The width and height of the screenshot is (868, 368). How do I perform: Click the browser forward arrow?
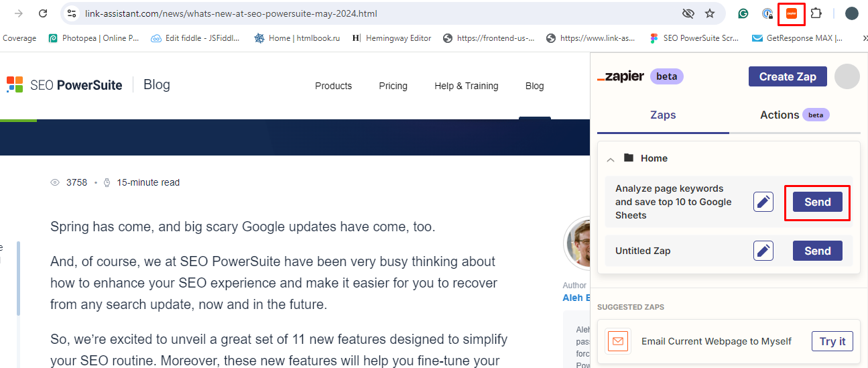(19, 13)
